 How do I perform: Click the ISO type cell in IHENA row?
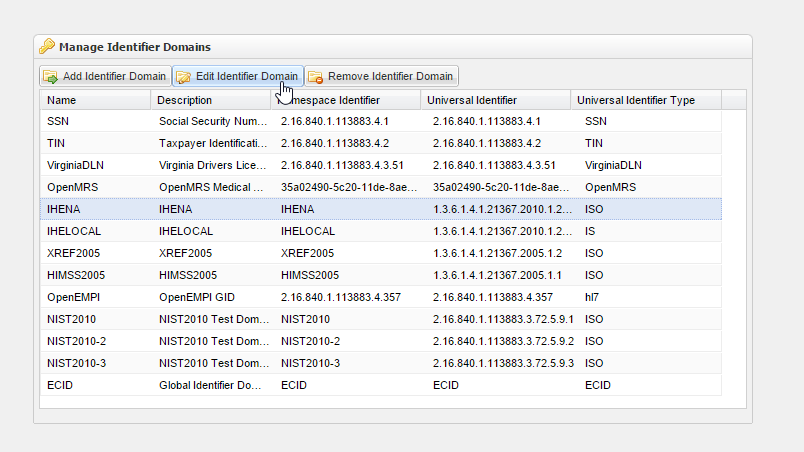point(594,210)
